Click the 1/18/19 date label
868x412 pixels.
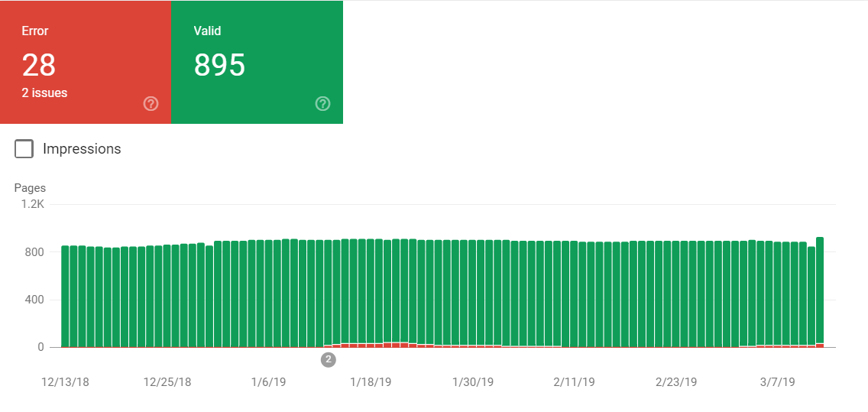[371, 382]
